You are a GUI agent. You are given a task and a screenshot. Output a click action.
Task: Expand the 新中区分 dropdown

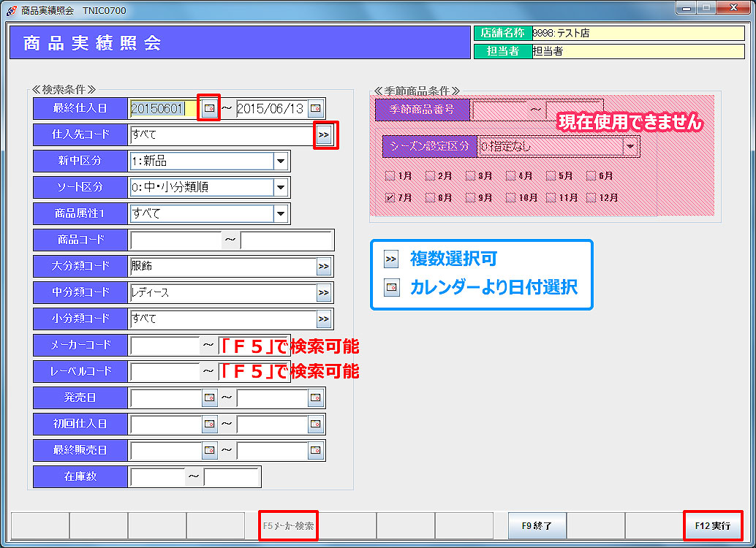click(x=280, y=161)
